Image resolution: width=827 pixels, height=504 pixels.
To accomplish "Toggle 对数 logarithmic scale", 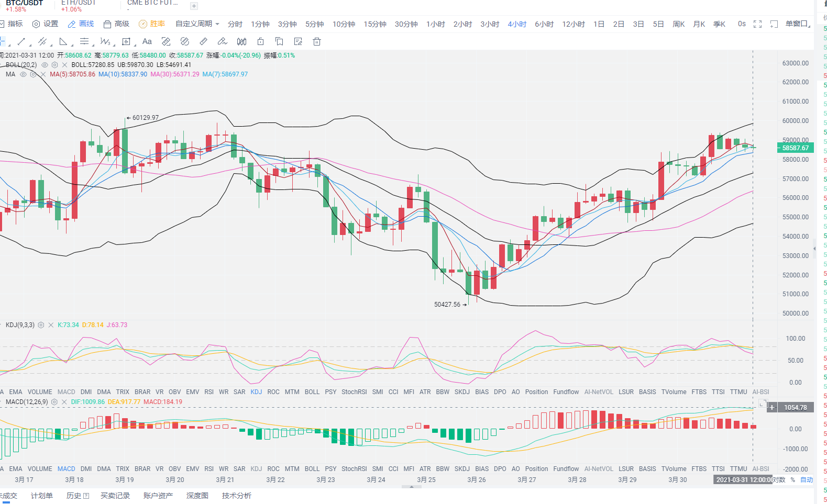I will 778,480.
